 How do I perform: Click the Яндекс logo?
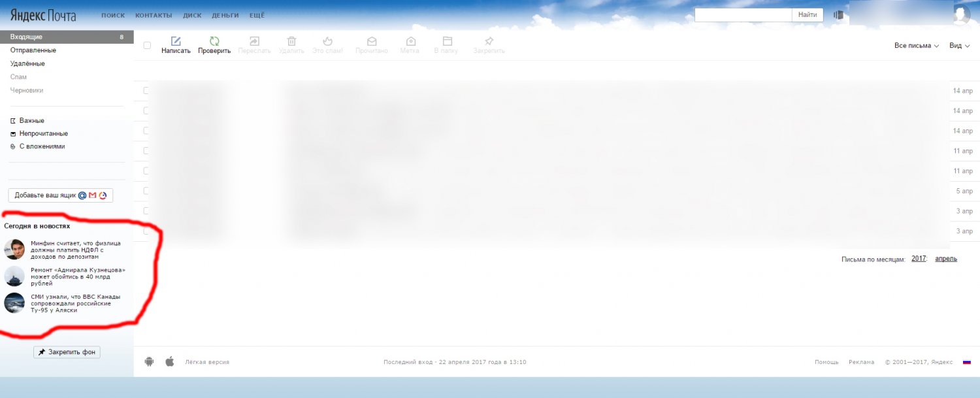[27, 14]
